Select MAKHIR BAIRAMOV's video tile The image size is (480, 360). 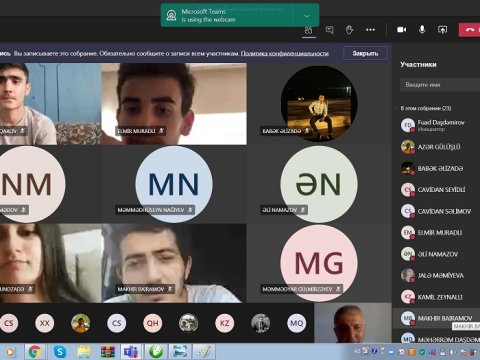pos(174,263)
